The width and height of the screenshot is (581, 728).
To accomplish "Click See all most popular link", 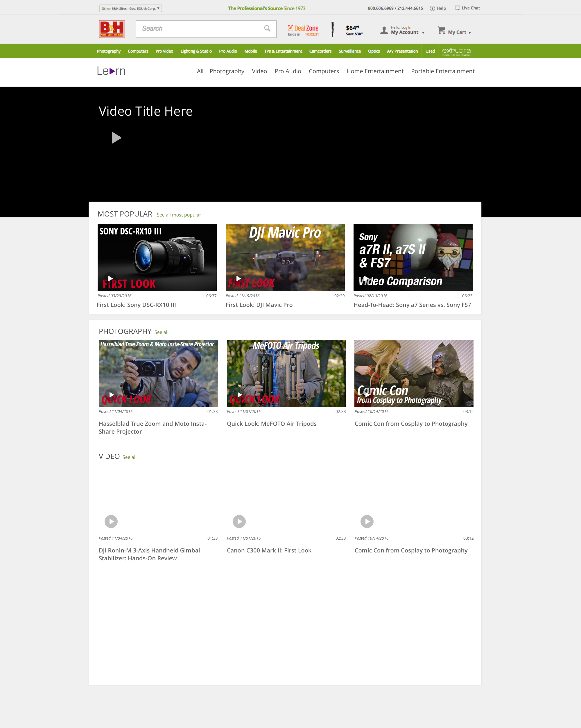I will click(179, 215).
